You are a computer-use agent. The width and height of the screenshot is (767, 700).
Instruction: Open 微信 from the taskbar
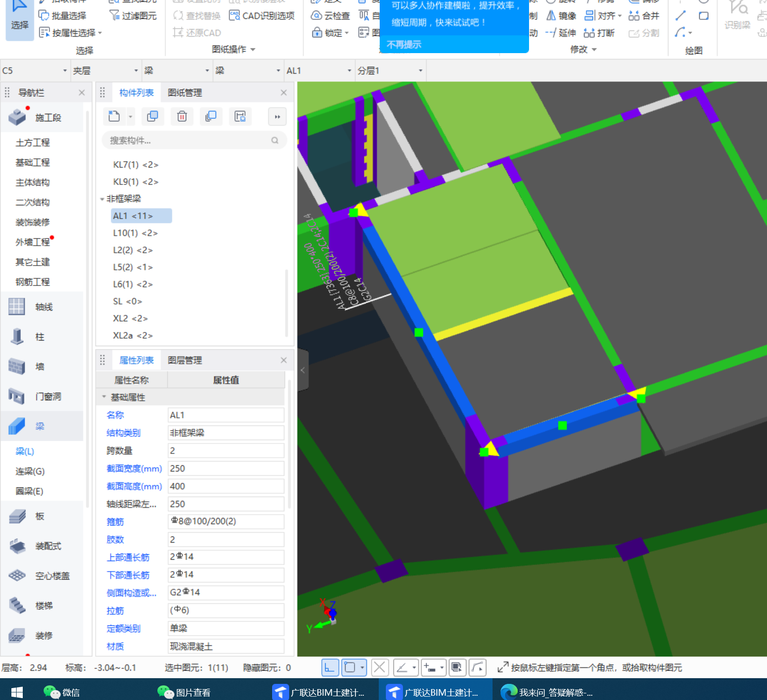pos(62,692)
